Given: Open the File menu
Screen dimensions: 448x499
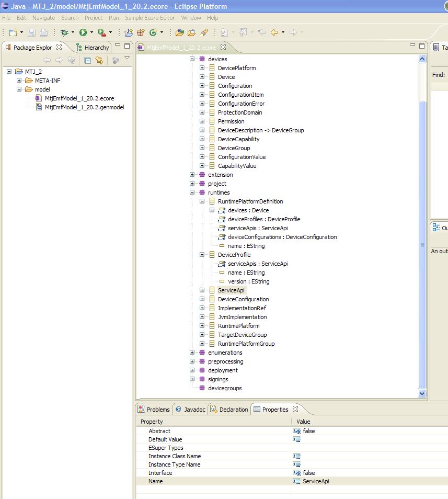Looking at the screenshot, I should tap(6, 18).
